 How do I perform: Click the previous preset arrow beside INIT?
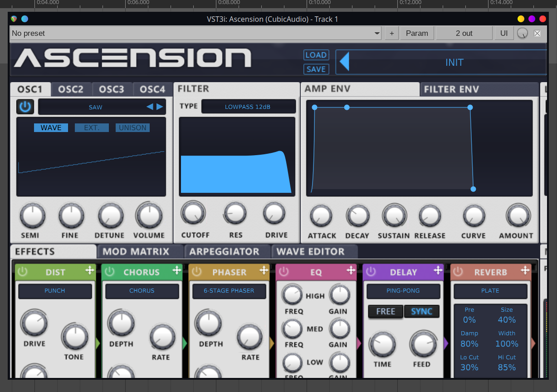344,61
